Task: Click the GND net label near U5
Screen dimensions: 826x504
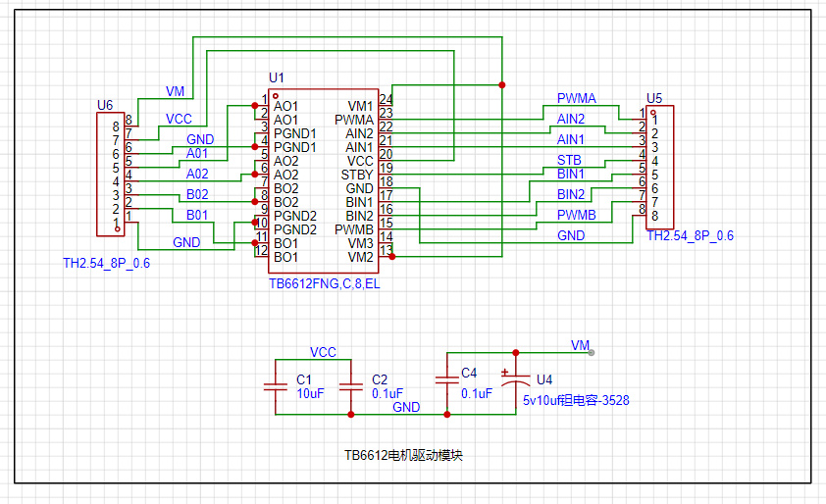Action: (571, 235)
